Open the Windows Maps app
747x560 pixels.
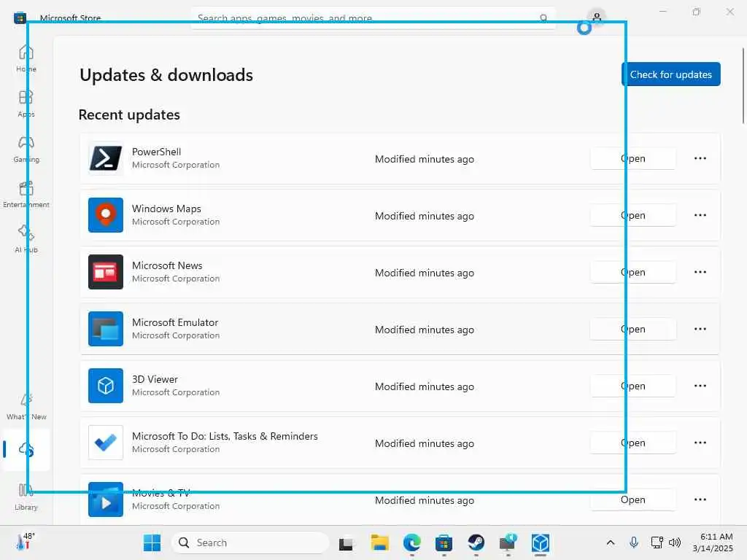point(633,215)
